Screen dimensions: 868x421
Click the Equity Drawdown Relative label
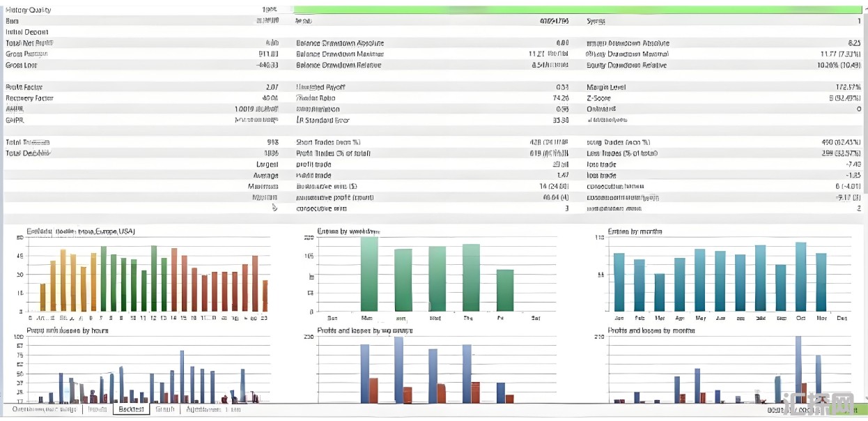click(x=626, y=65)
